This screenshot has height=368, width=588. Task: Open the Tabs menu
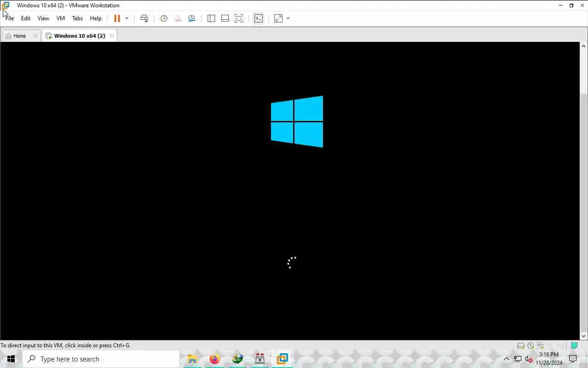click(77, 18)
